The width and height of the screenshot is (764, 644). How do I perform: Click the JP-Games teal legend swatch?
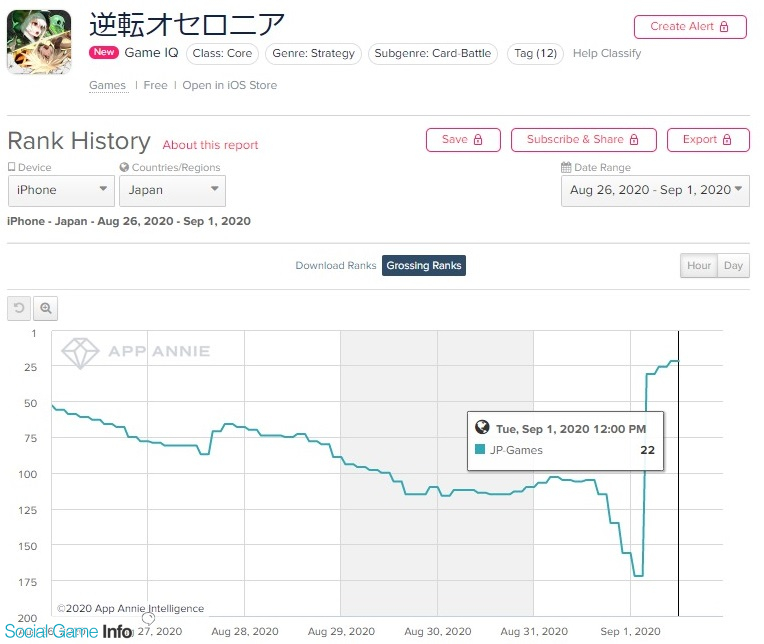480,449
